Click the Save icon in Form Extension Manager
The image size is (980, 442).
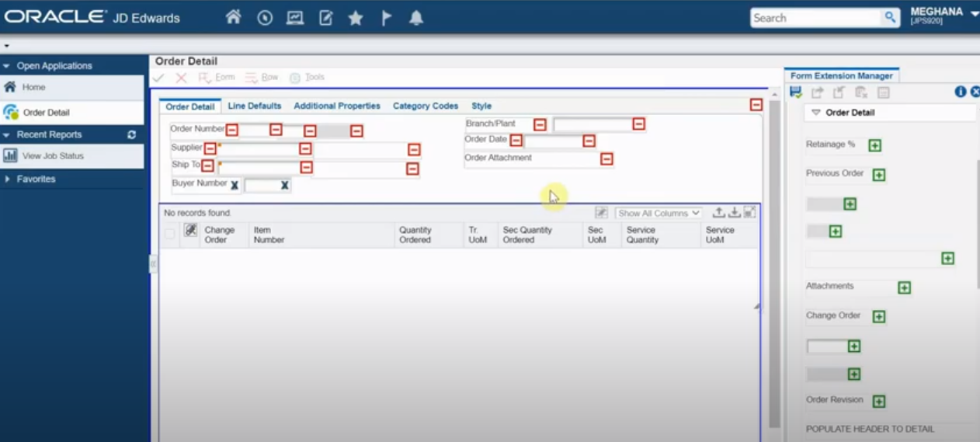tap(795, 92)
